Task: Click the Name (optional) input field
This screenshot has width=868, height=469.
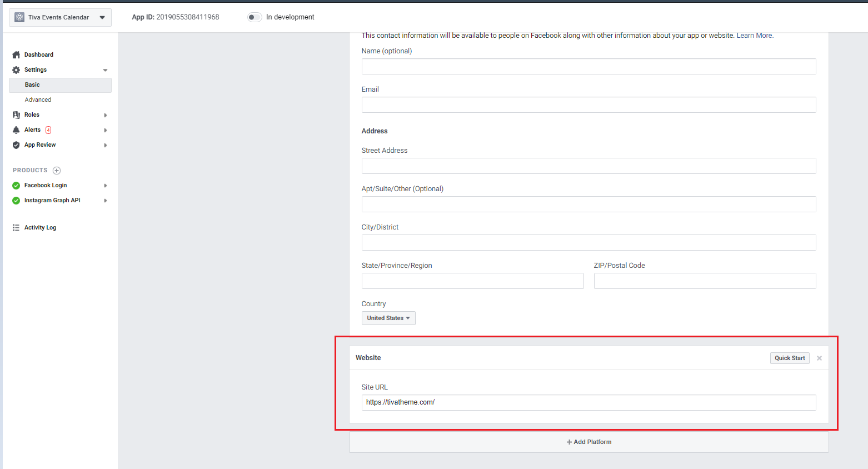Action: tap(589, 67)
